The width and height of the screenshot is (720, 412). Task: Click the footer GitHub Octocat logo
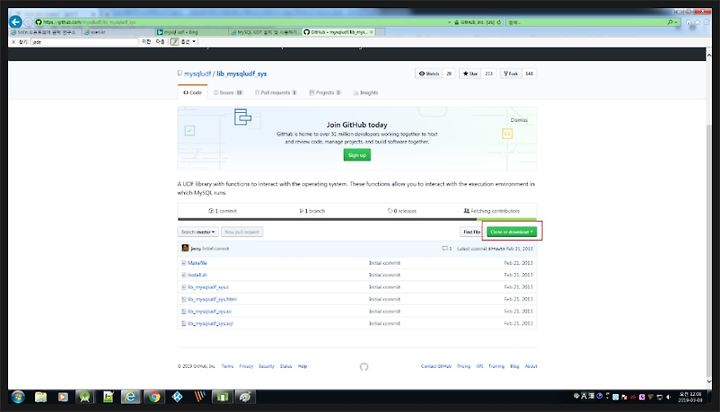(x=364, y=367)
